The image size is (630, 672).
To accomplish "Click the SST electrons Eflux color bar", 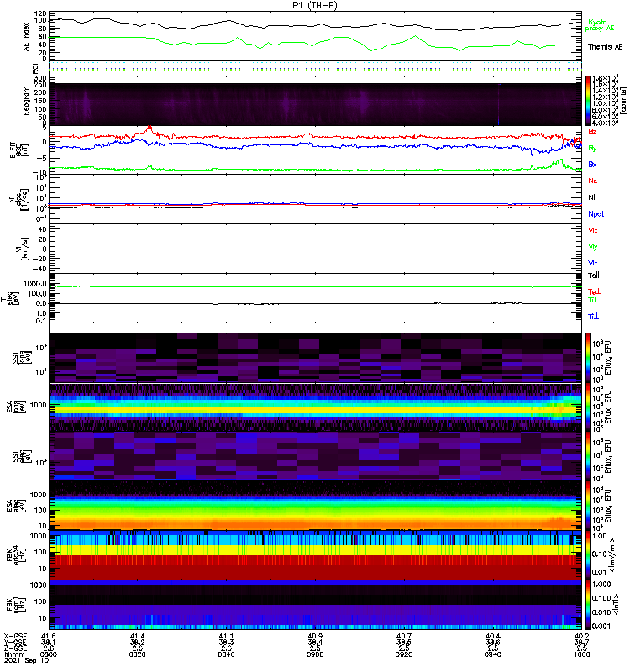I will point(588,456).
